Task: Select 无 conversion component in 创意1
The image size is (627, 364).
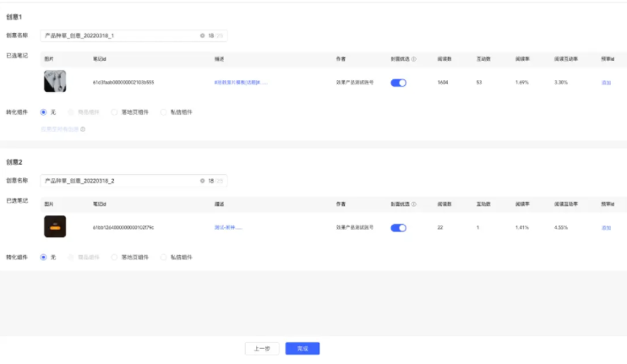Action: (43, 112)
